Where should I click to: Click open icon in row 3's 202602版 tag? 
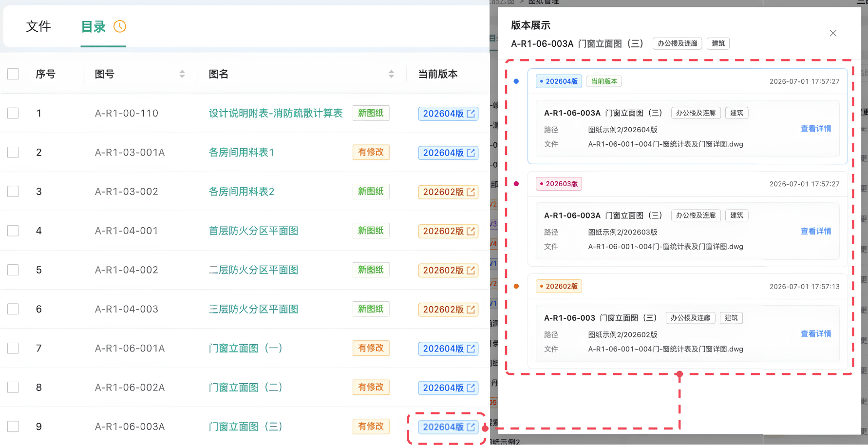click(471, 192)
